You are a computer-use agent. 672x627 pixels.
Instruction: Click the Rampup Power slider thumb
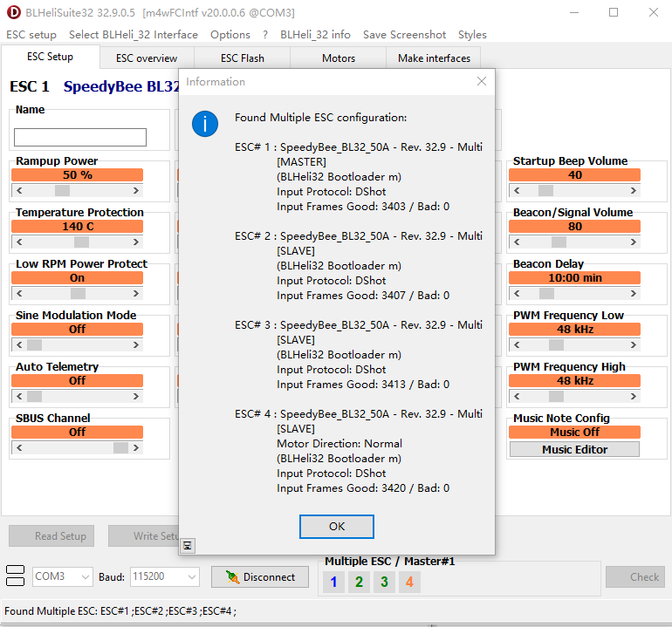63,191
